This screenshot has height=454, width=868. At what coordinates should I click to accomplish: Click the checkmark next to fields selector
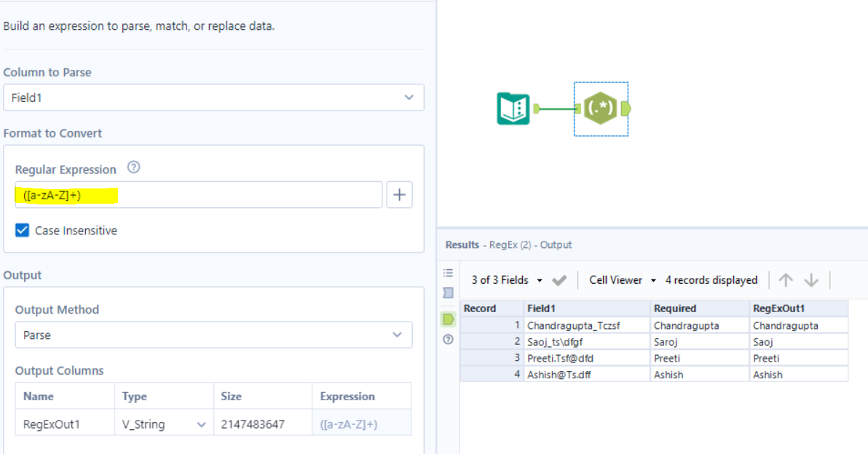click(x=559, y=280)
